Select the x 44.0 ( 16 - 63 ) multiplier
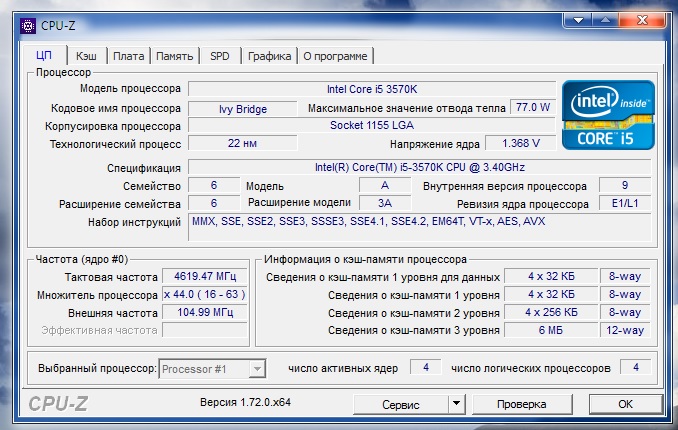Image resolution: width=678 pixels, height=430 pixels. (205, 294)
